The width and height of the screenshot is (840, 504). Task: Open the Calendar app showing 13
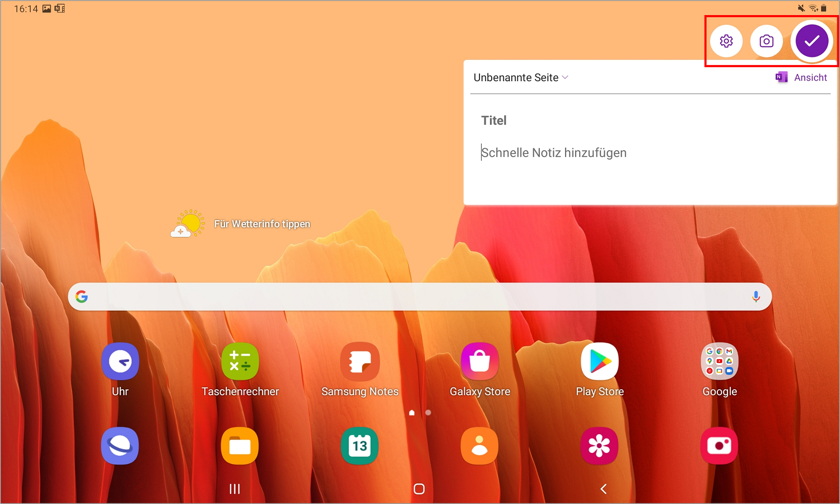pos(360,446)
